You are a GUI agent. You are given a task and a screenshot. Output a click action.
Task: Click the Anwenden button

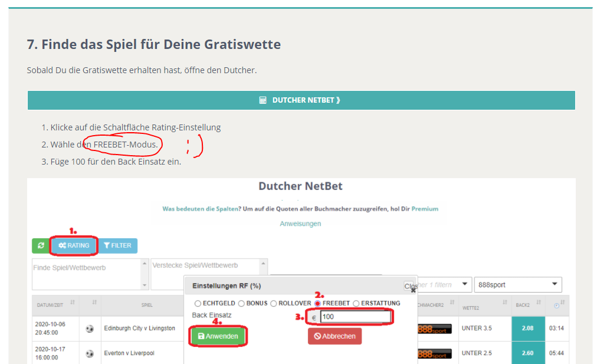point(218,336)
